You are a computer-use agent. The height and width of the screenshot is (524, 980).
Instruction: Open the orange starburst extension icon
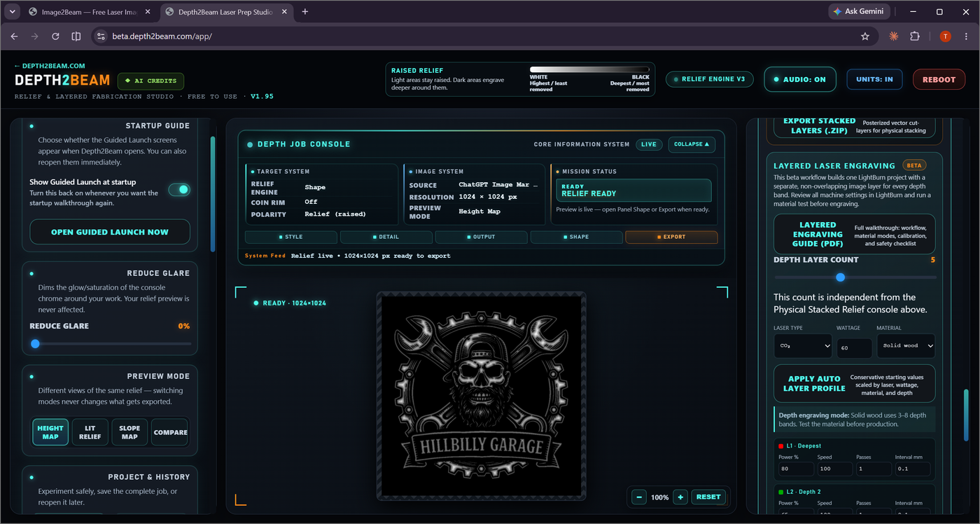click(894, 36)
